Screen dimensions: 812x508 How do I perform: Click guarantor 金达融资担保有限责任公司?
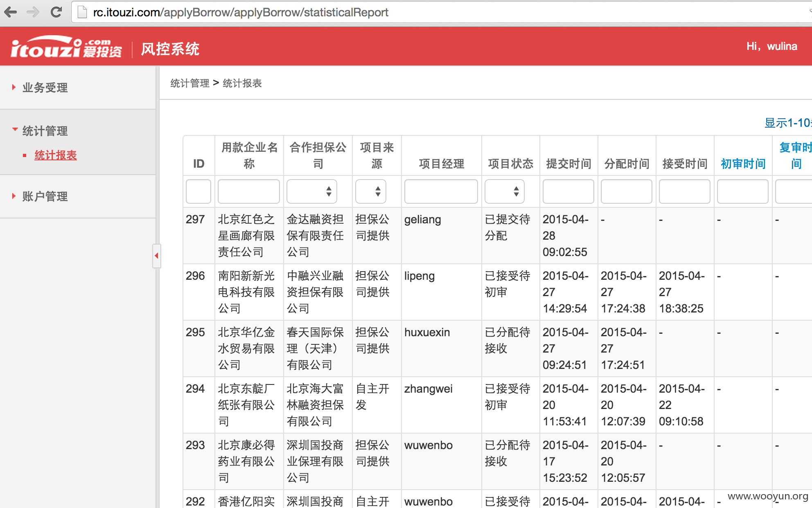pyautogui.click(x=315, y=236)
